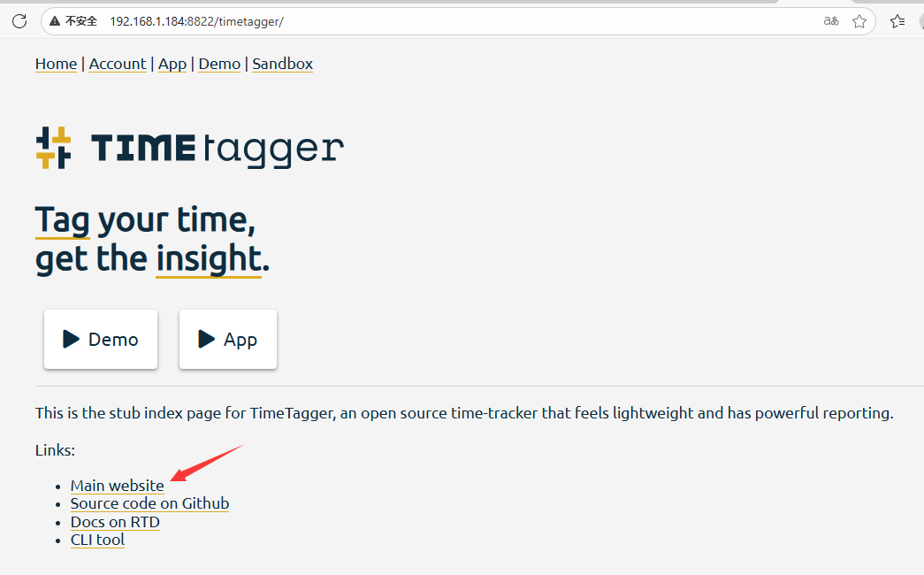Open the favorites list icon
The image size is (924, 575).
click(x=897, y=22)
